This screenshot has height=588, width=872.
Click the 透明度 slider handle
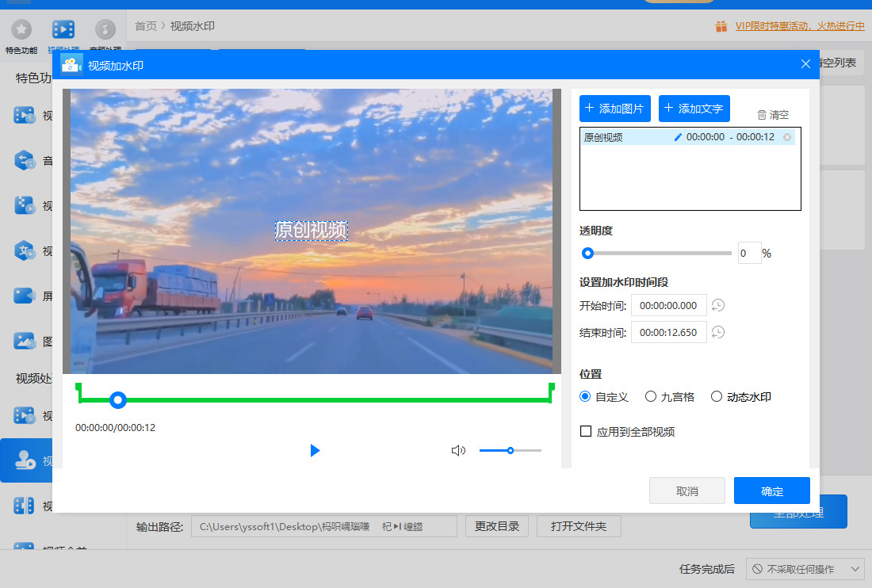pyautogui.click(x=588, y=254)
